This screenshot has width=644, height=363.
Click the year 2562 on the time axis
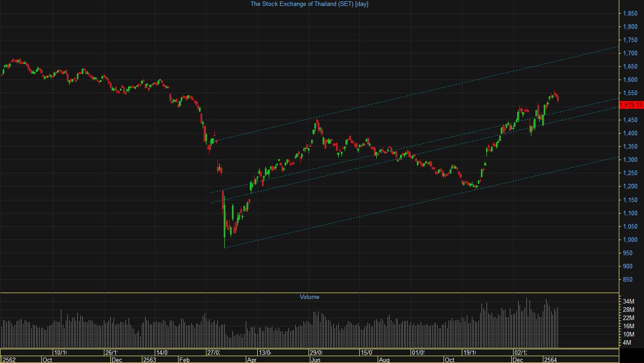pyautogui.click(x=9, y=360)
